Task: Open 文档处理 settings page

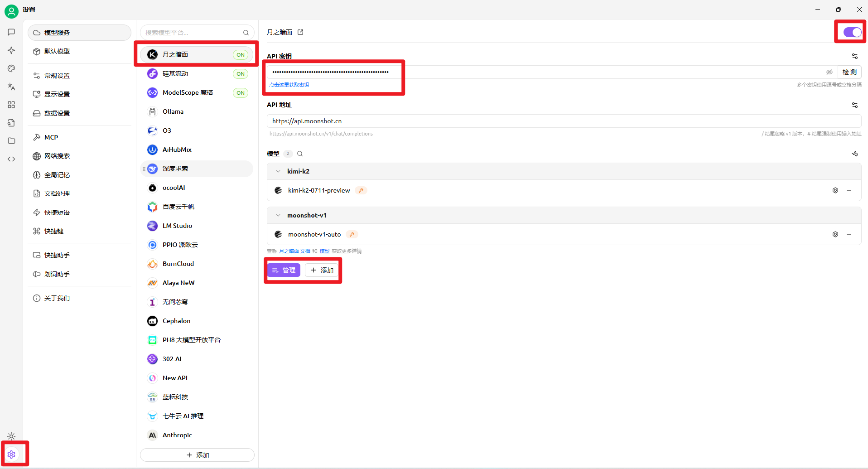Action: pyautogui.click(x=80, y=193)
